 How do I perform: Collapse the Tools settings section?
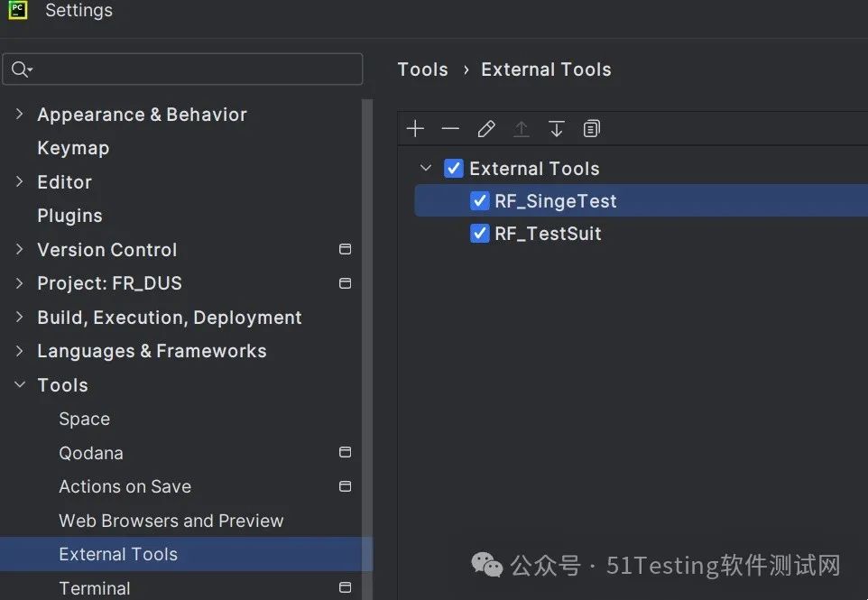[x=20, y=385]
